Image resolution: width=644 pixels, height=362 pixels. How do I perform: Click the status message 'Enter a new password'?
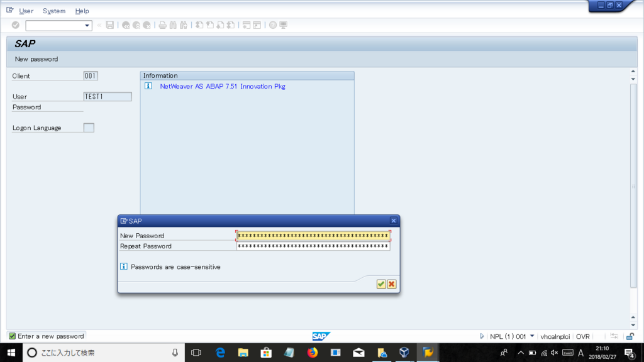(x=51, y=336)
